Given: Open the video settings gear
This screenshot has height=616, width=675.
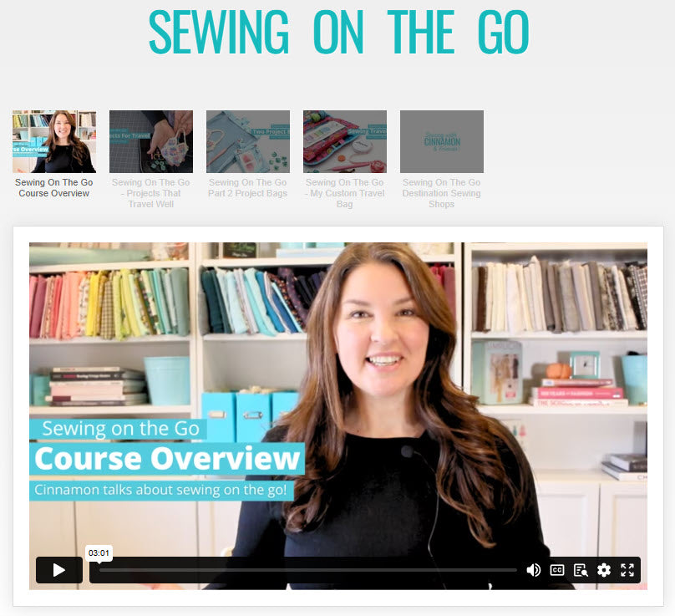Looking at the screenshot, I should click(x=604, y=570).
